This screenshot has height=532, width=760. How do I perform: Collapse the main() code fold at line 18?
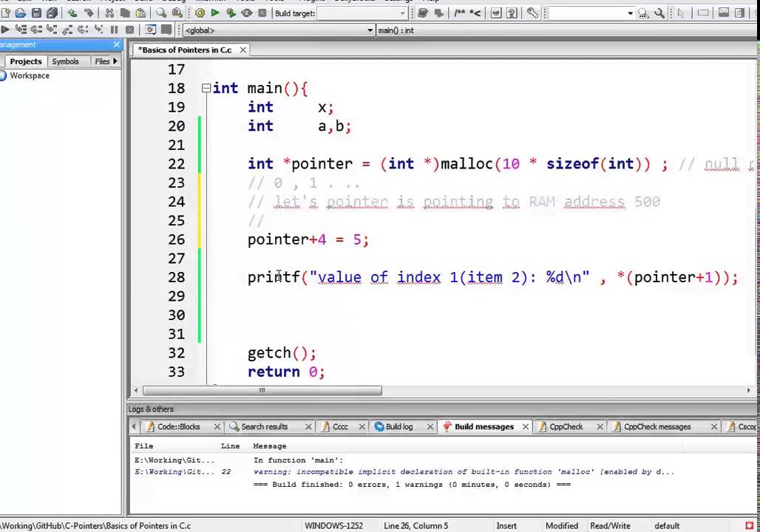[x=206, y=88]
